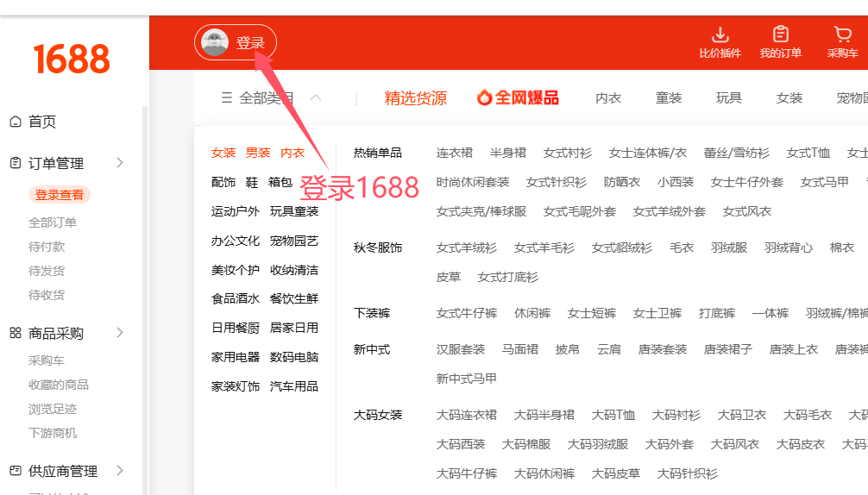Select 美妆个护 category
Viewport: 868px width, 495px height.
pyautogui.click(x=236, y=270)
